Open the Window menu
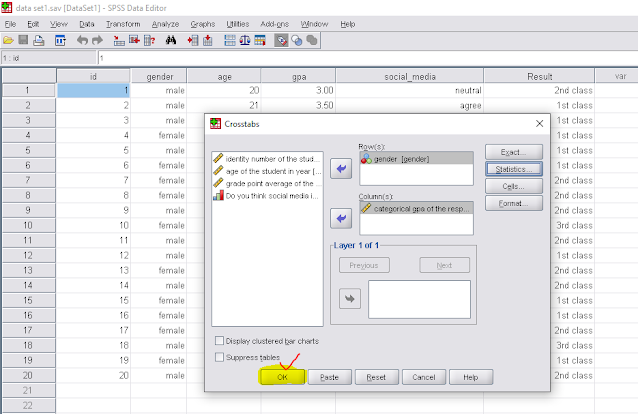638x414 pixels. coord(314,24)
